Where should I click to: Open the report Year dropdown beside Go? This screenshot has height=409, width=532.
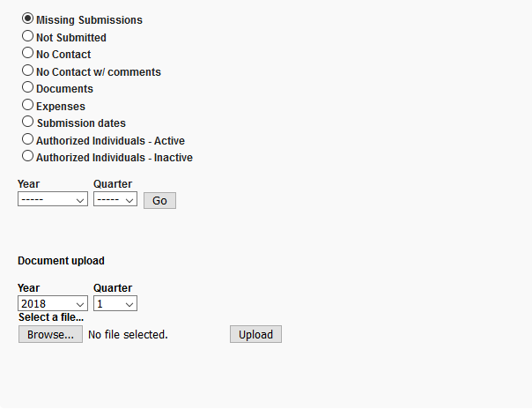coord(52,200)
